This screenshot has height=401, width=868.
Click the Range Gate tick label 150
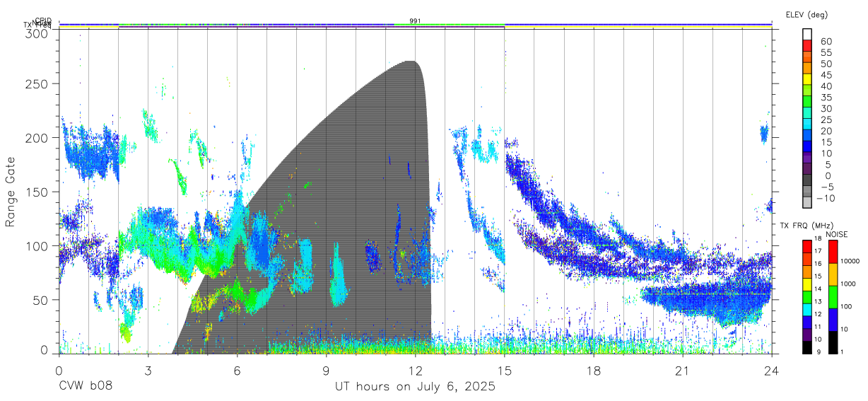(37, 192)
